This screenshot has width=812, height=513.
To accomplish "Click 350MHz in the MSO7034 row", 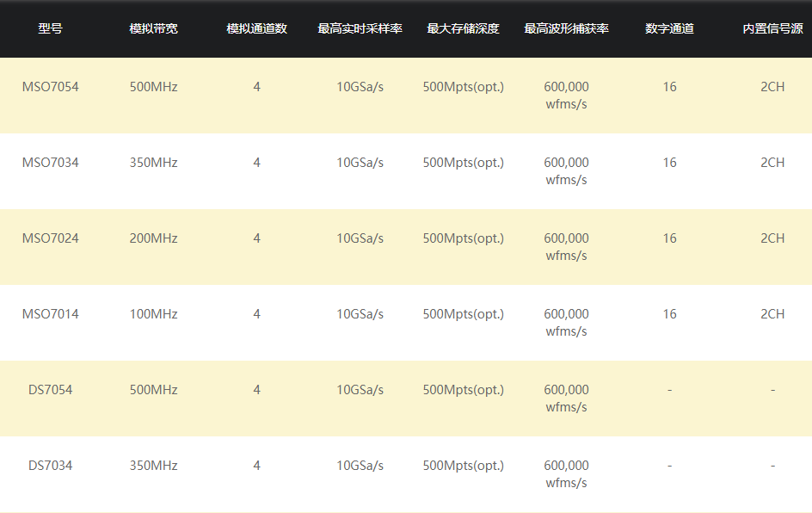I will tap(153, 163).
